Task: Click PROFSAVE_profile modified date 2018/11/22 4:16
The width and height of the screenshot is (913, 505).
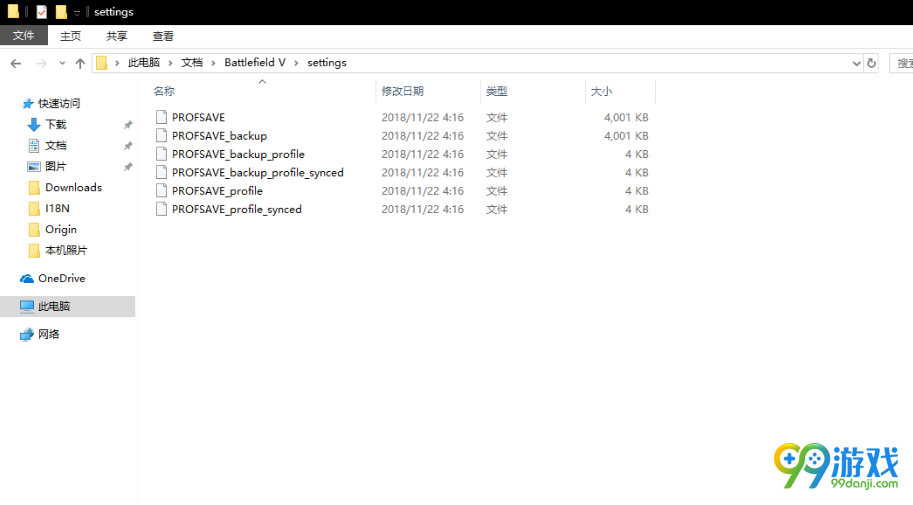Action: [423, 191]
